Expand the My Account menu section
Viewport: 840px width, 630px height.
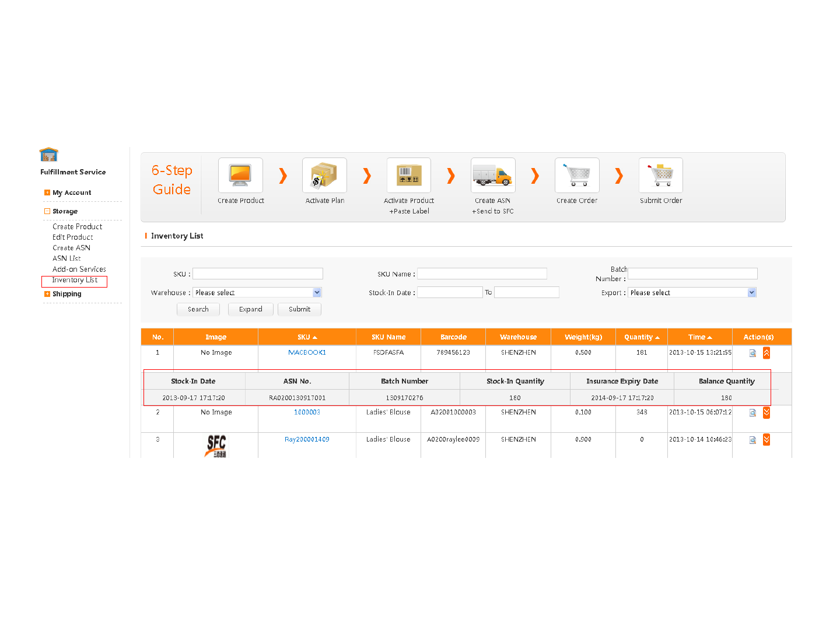tap(47, 192)
